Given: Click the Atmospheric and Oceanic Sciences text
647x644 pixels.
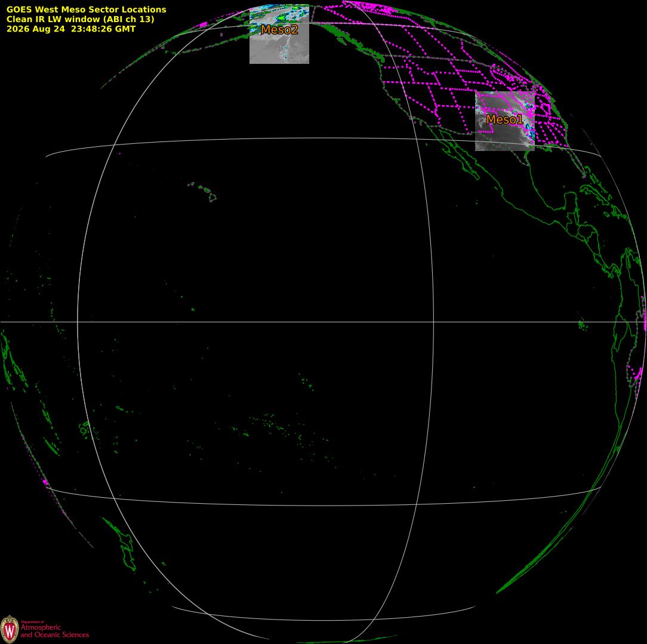Looking at the screenshot, I should 54,631.
